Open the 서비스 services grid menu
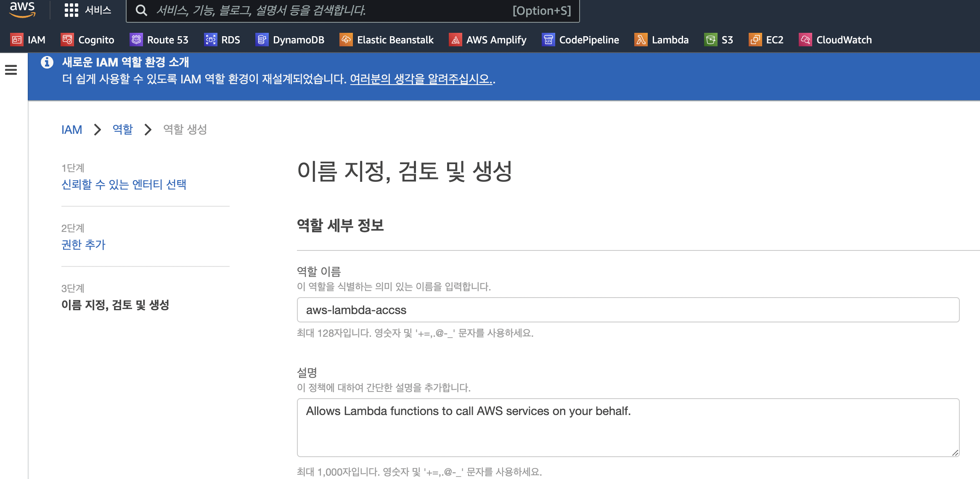Image resolution: width=980 pixels, height=479 pixels. coord(88,10)
